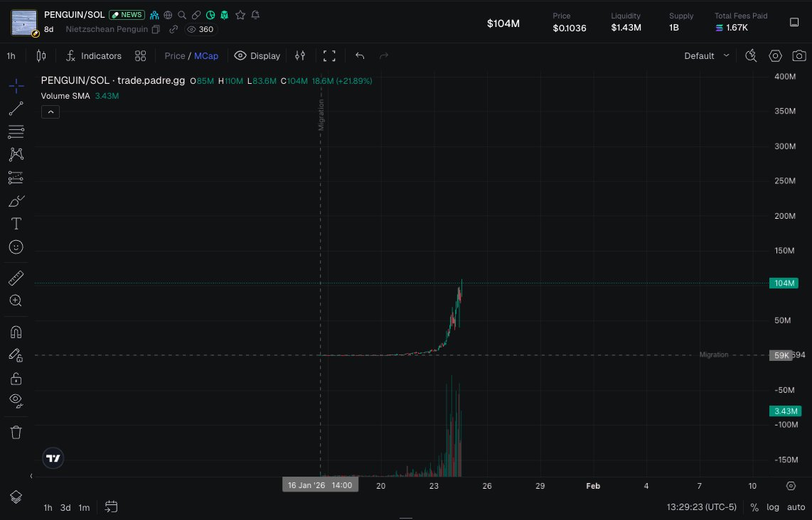Open the chain link icon beside the token name

tap(173, 30)
